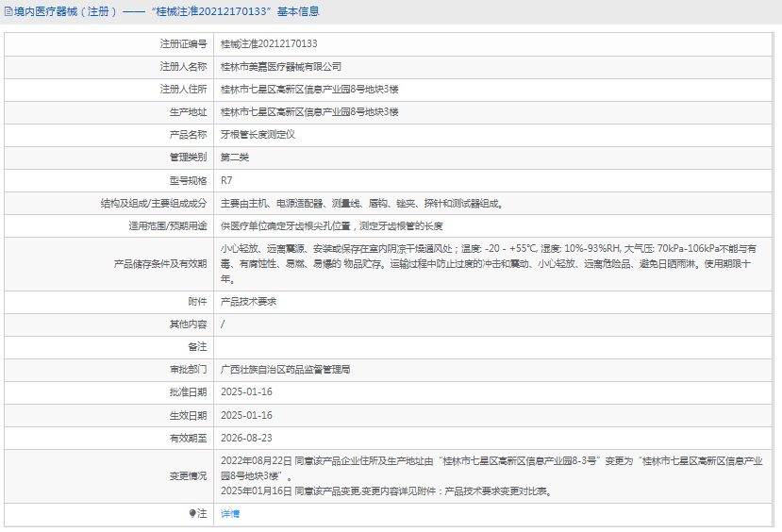The image size is (782, 532).
Task: Click the 产品储存条件及有效期 label
Action: tap(160, 264)
